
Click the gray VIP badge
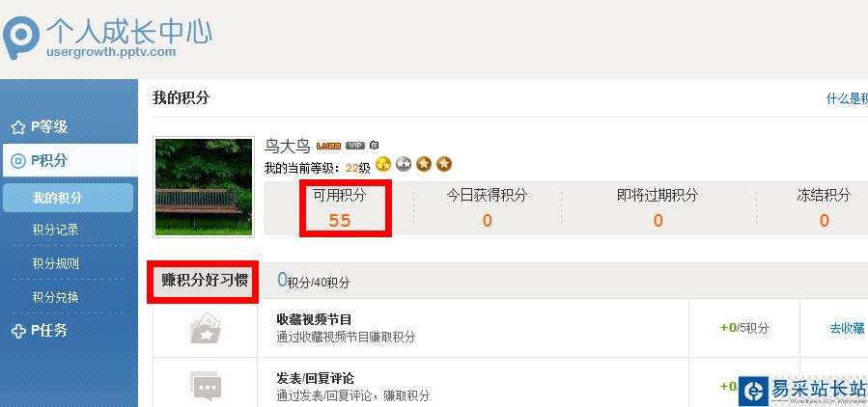click(355, 146)
